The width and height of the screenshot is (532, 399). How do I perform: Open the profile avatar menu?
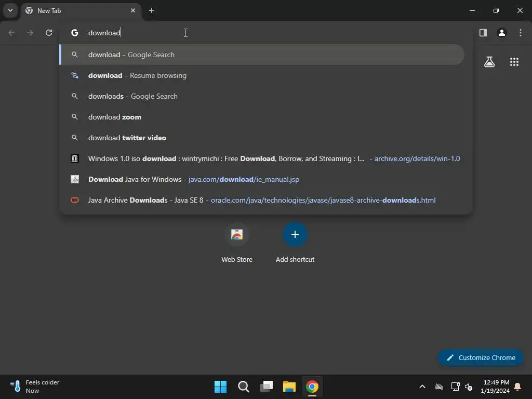pyautogui.click(x=502, y=33)
